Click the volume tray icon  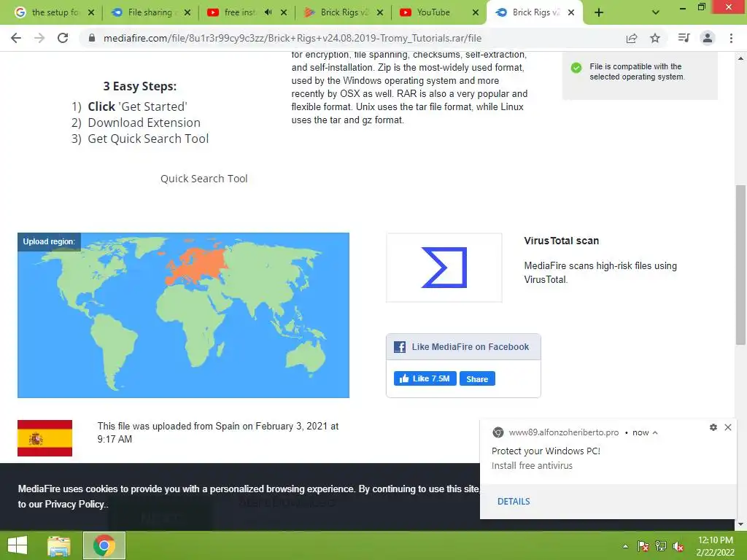click(x=678, y=546)
